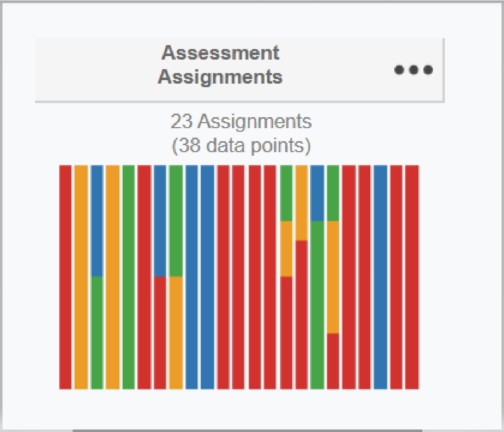Select the leftmost red bar in chart
The image size is (504, 432).
[65, 277]
